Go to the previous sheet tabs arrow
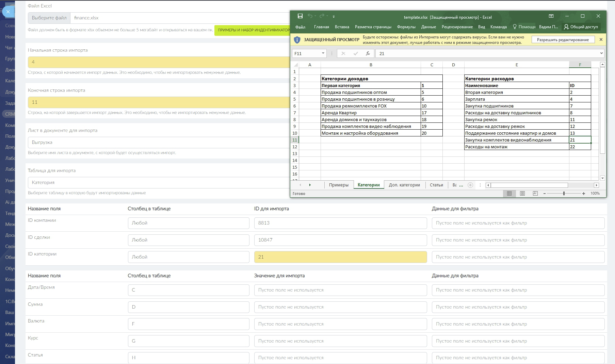 coord(300,185)
